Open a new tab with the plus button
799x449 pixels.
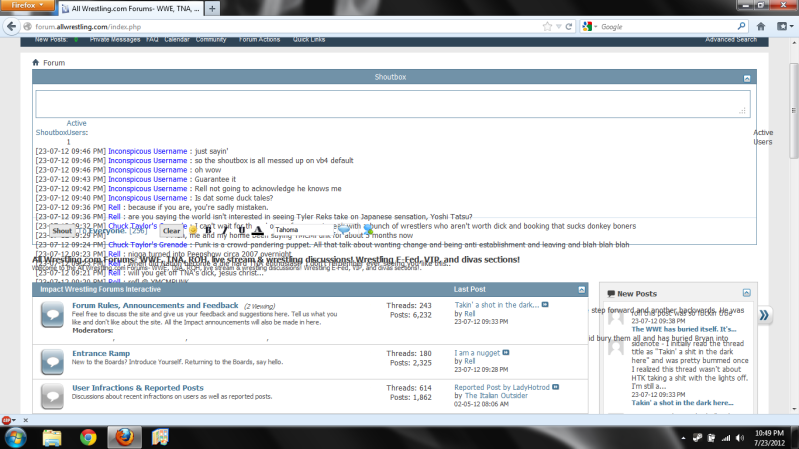[x=212, y=9]
